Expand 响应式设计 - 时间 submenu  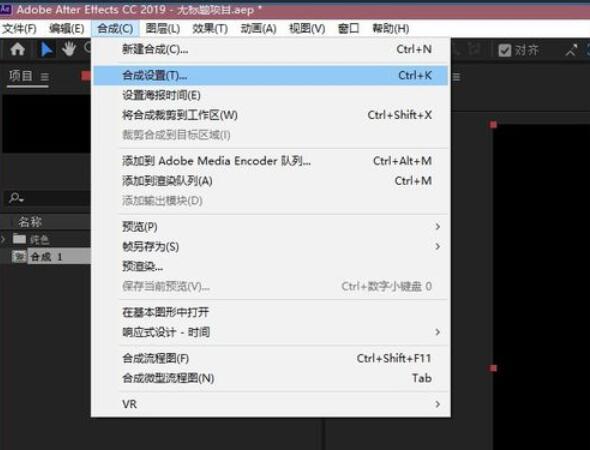click(271, 332)
